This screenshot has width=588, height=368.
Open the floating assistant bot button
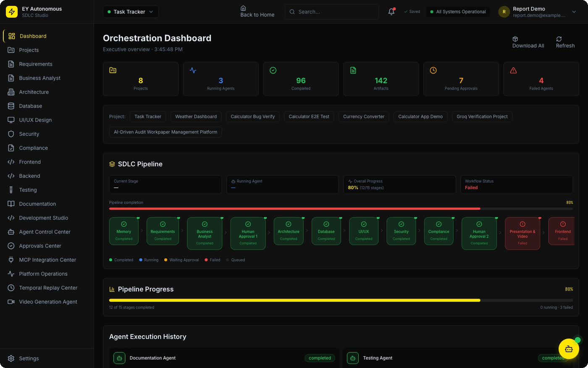pyautogui.click(x=569, y=349)
